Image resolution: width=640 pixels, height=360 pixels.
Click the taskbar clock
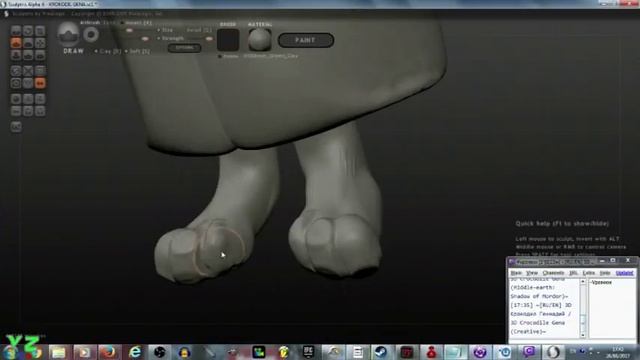pyautogui.click(x=618, y=353)
